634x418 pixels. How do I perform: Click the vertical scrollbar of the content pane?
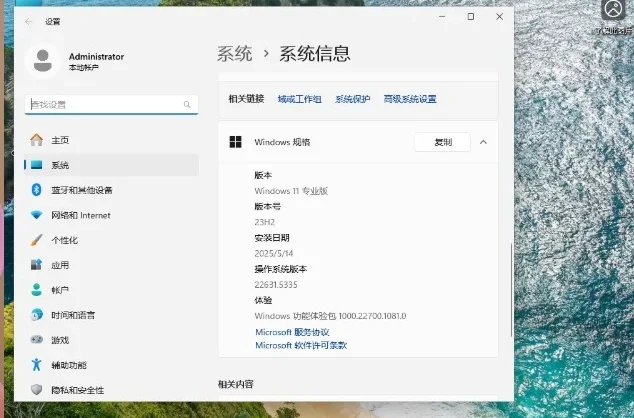pos(512,290)
